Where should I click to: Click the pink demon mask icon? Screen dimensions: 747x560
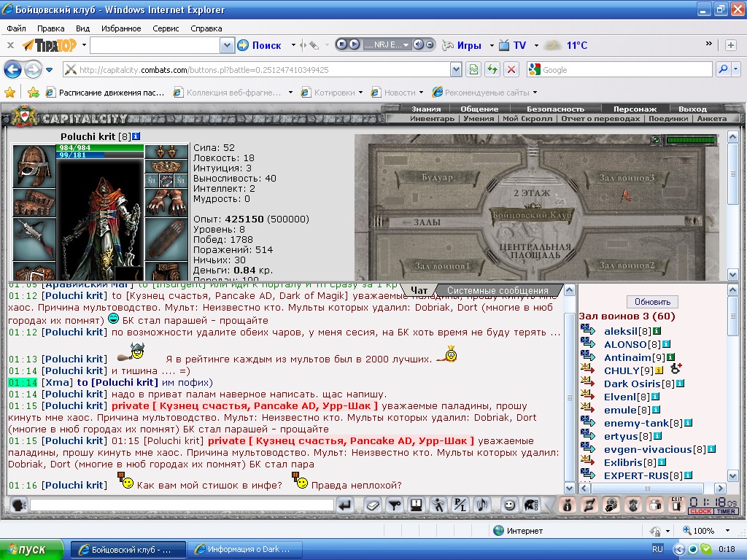[x=633, y=505]
